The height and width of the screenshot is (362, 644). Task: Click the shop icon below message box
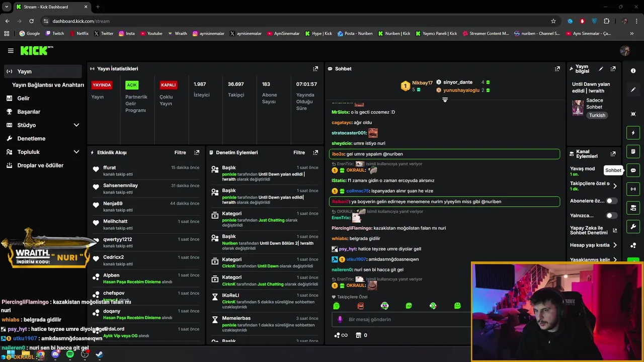[358, 335]
